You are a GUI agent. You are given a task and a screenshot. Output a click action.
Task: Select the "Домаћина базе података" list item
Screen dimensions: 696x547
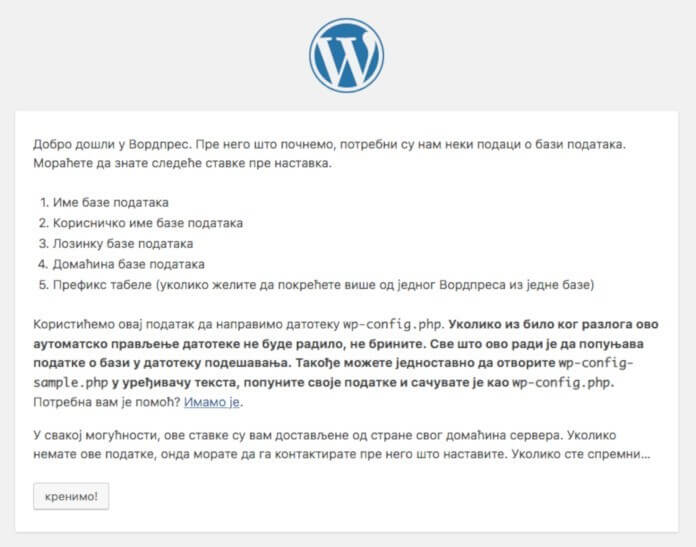128,264
